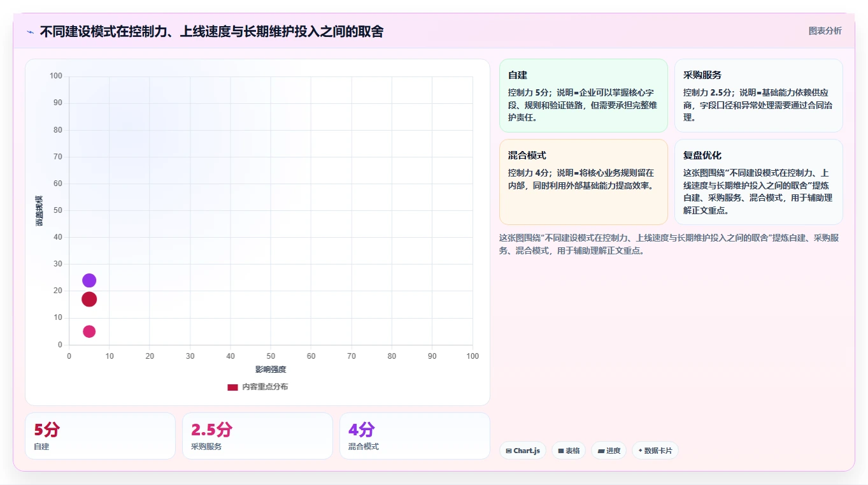Image resolution: width=868 pixels, height=485 pixels.
Task: Click the 影响强度 x-axis title
Action: coord(271,370)
